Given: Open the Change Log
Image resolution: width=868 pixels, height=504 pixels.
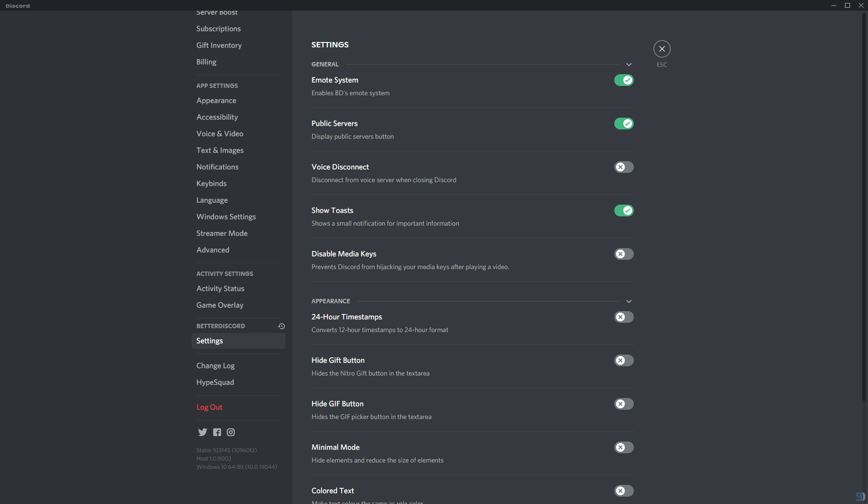Looking at the screenshot, I should pyautogui.click(x=215, y=365).
